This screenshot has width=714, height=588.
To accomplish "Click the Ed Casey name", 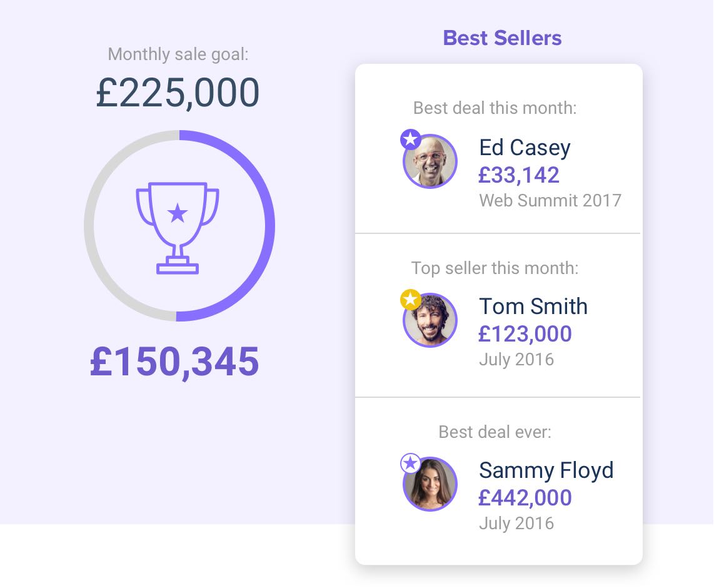I will 525,148.
